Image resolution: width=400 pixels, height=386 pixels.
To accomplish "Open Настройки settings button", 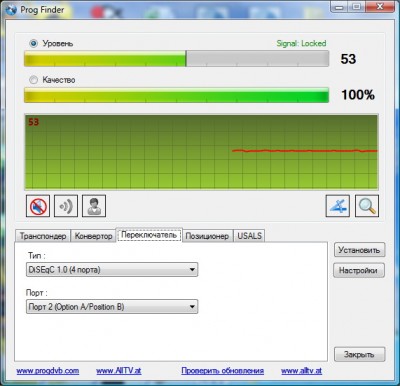I will (x=358, y=270).
